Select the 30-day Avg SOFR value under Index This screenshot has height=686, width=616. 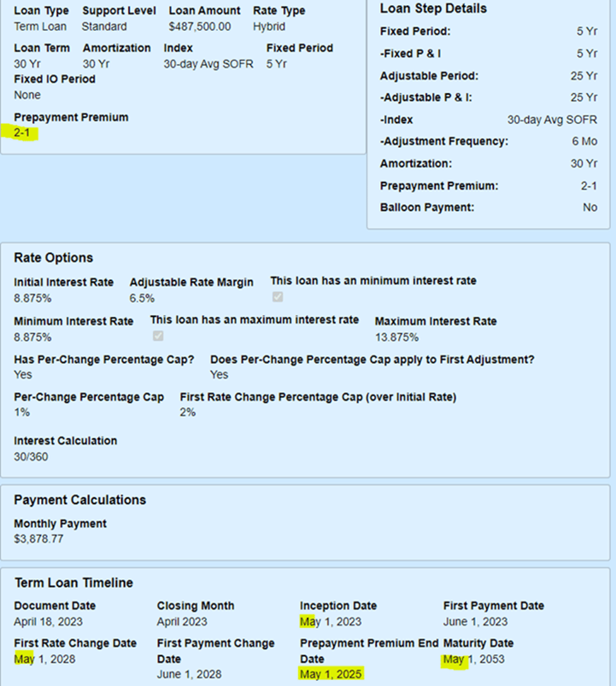point(208,64)
